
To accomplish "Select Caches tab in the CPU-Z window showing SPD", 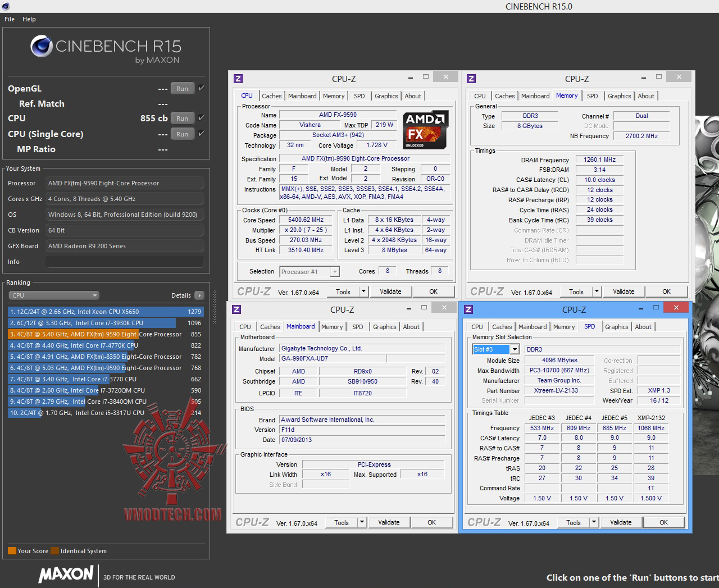I will (x=502, y=327).
